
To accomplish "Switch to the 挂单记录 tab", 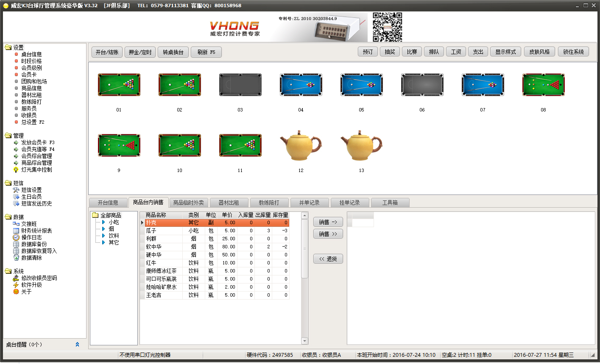I will [349, 203].
